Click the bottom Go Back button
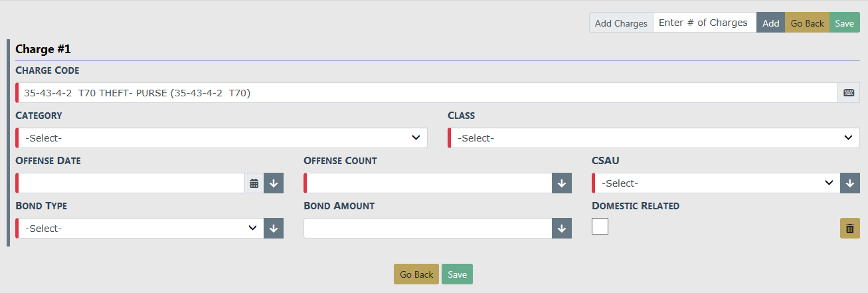This screenshot has width=868, height=293. pyautogui.click(x=416, y=274)
